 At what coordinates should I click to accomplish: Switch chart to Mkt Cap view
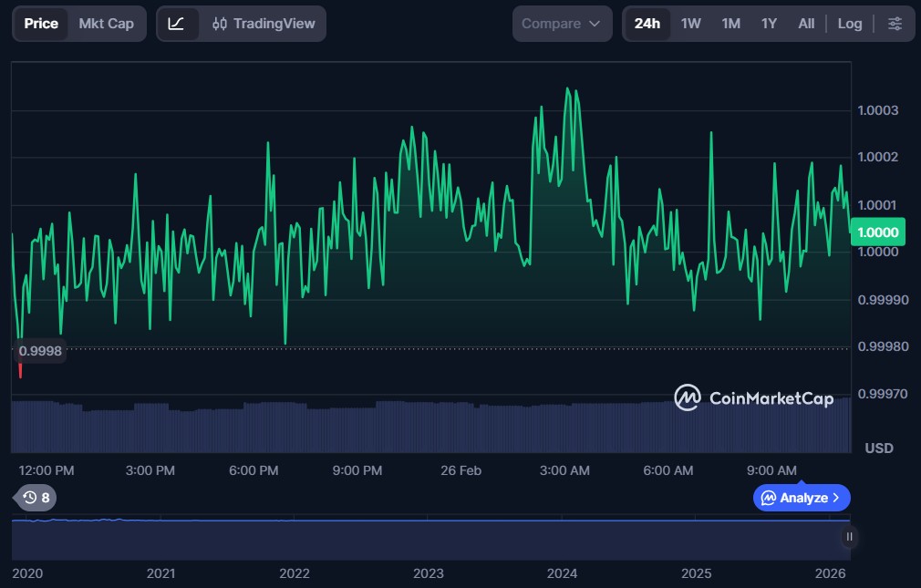click(x=106, y=24)
